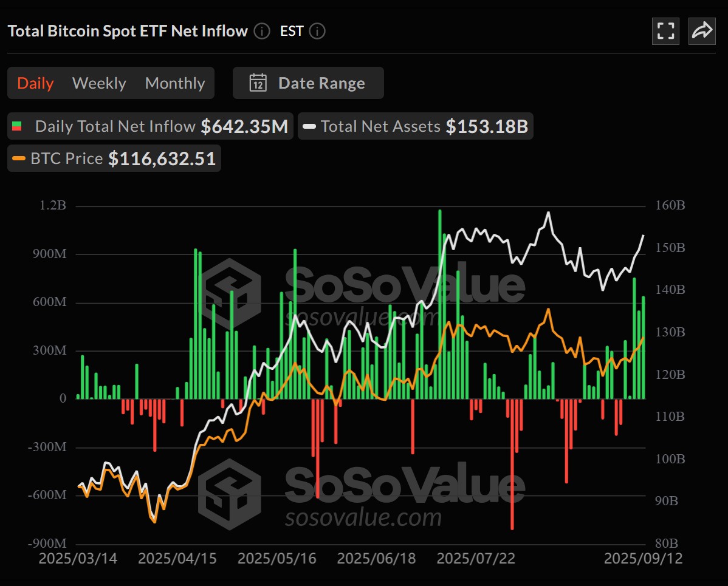Click the info icon next to EST
Screen dimensions: 728x586
coord(317,32)
